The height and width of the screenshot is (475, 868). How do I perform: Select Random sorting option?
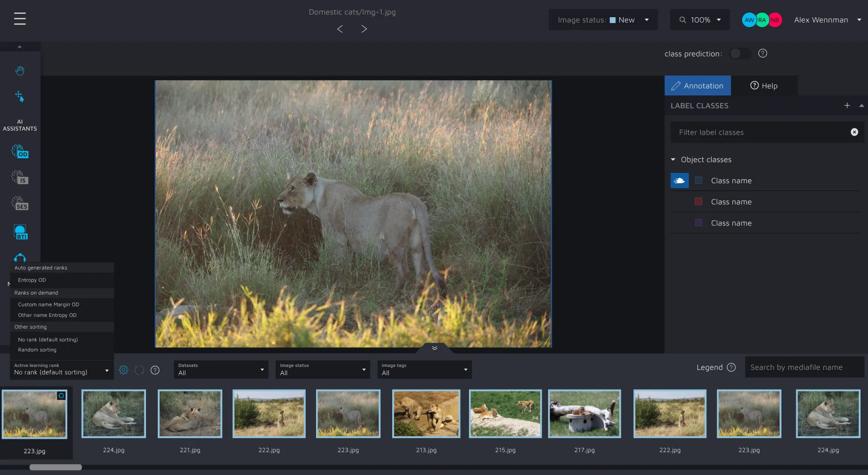pyautogui.click(x=37, y=350)
